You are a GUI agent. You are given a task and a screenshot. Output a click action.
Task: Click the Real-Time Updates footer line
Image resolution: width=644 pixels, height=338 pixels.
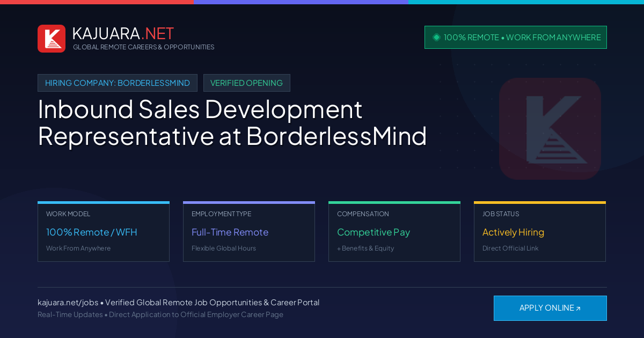pos(160,314)
